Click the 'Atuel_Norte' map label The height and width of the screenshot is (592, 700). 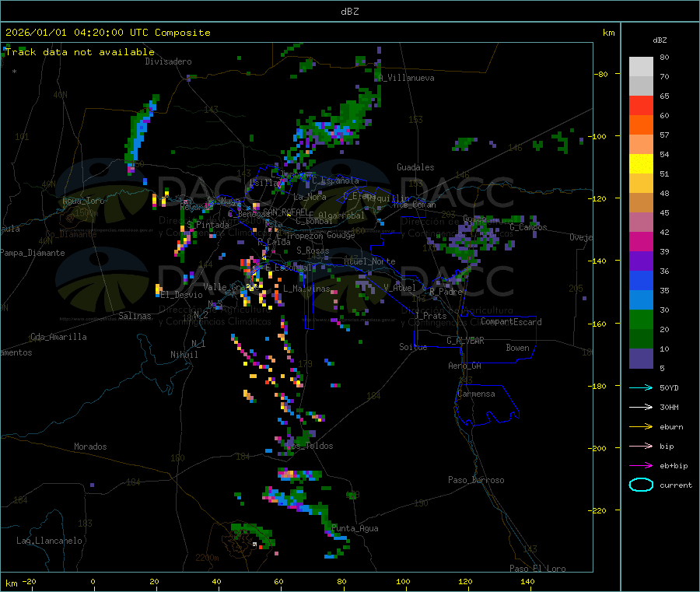(x=369, y=261)
